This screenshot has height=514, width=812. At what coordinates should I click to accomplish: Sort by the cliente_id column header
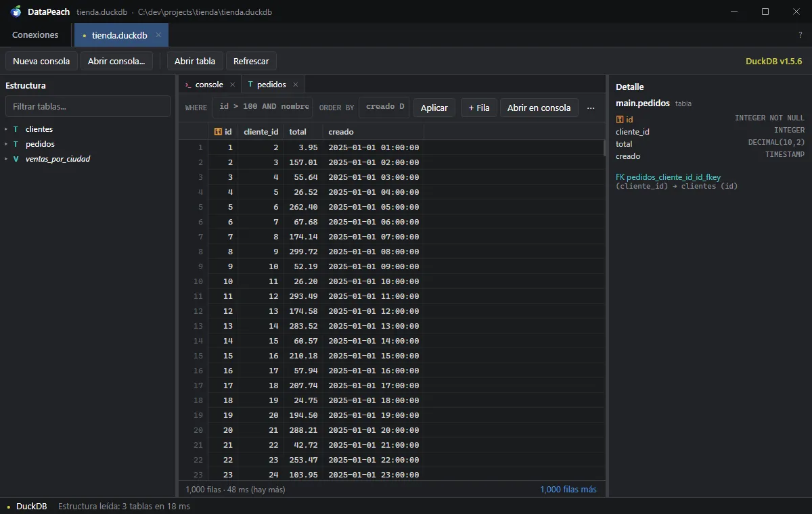tap(261, 132)
